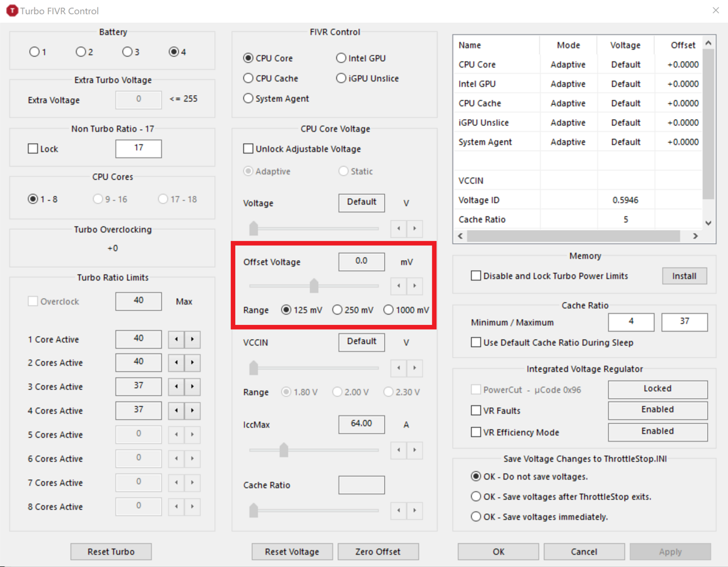Select Intel GPU under FIVR Control

coord(341,58)
